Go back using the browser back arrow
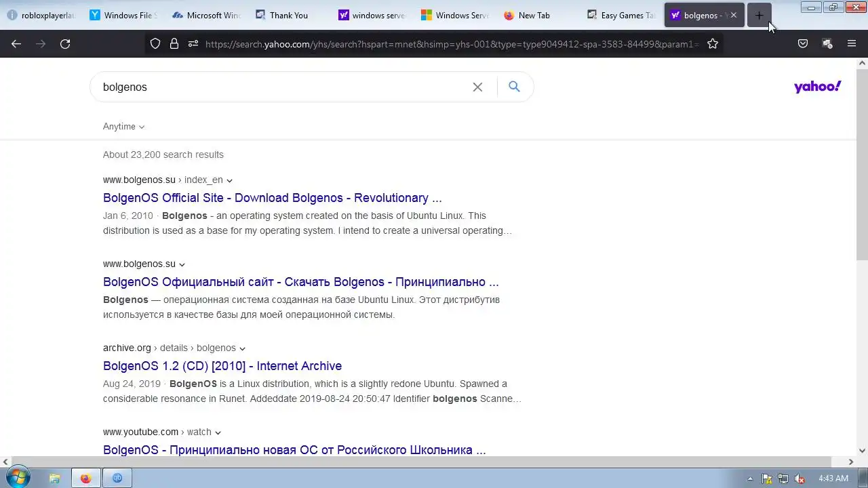This screenshot has width=868, height=488. tap(16, 43)
